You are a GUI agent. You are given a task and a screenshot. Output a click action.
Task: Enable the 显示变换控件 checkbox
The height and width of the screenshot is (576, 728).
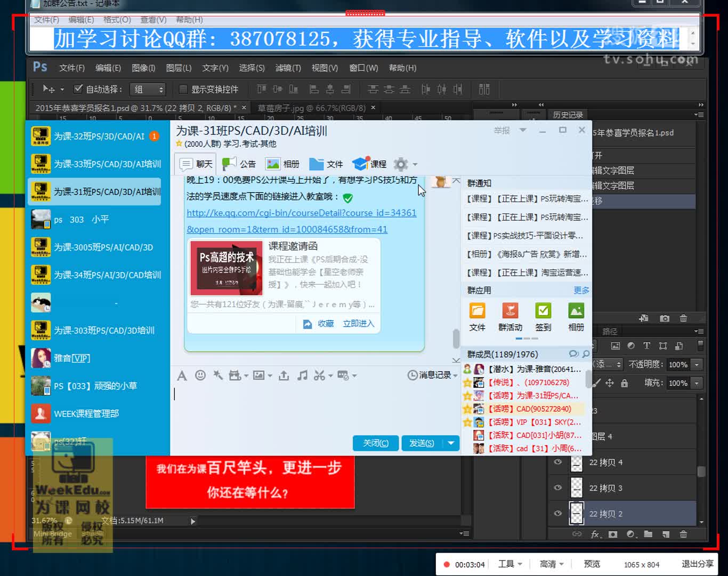click(183, 89)
